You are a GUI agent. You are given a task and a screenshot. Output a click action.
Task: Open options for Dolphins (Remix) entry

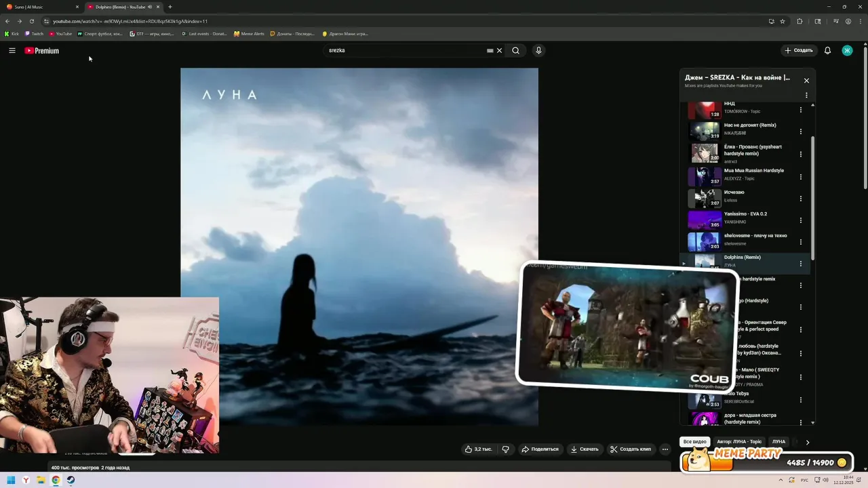[800, 264]
